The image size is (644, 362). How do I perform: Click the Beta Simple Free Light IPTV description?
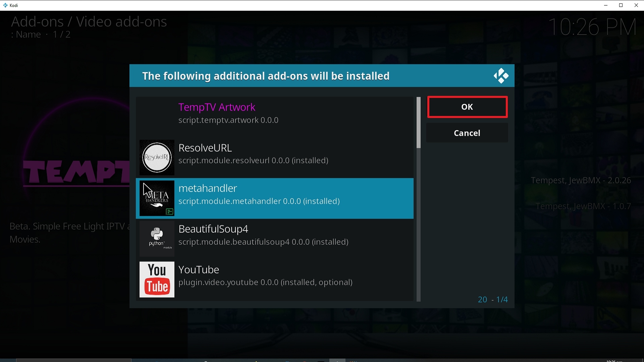pyautogui.click(x=69, y=233)
